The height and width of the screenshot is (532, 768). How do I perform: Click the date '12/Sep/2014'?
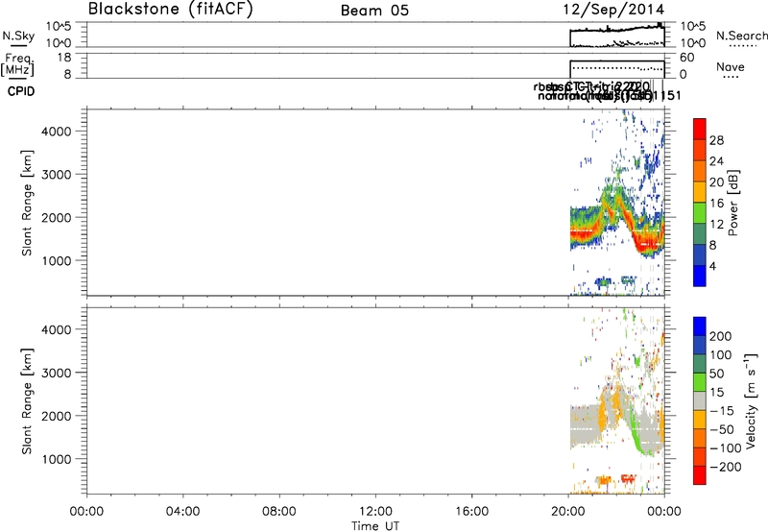[613, 10]
